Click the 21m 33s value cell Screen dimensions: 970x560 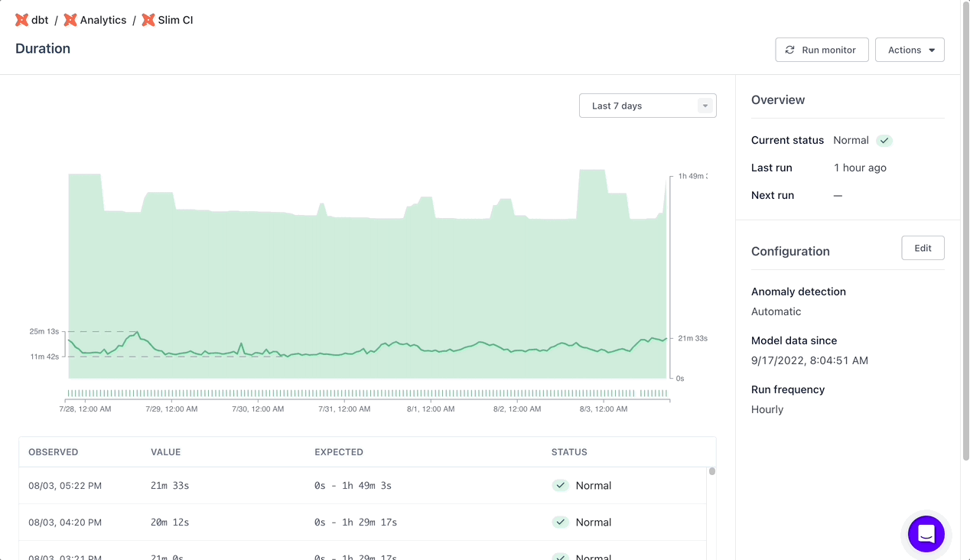click(x=170, y=486)
